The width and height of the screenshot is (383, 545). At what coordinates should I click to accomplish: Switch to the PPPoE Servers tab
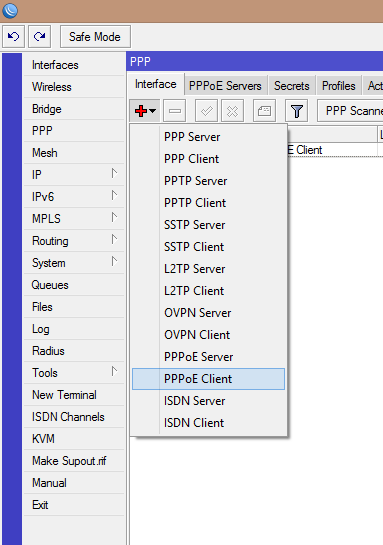225,86
